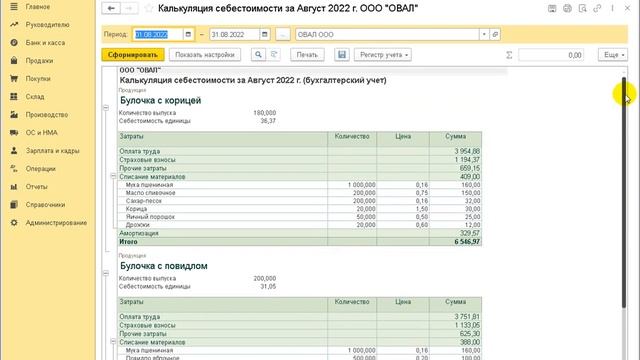The height and width of the screenshot is (360, 640).
Task: Open the organization card icon next to dropdown
Action: [495, 35]
